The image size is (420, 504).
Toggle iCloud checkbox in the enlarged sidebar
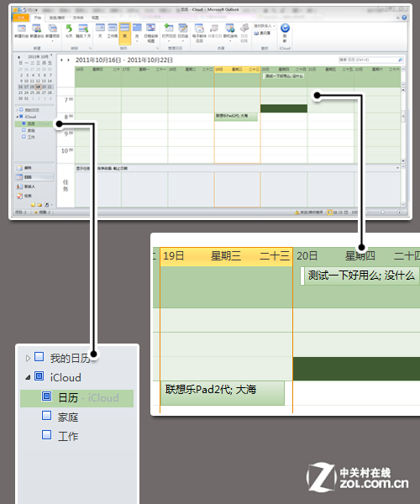click(x=39, y=375)
